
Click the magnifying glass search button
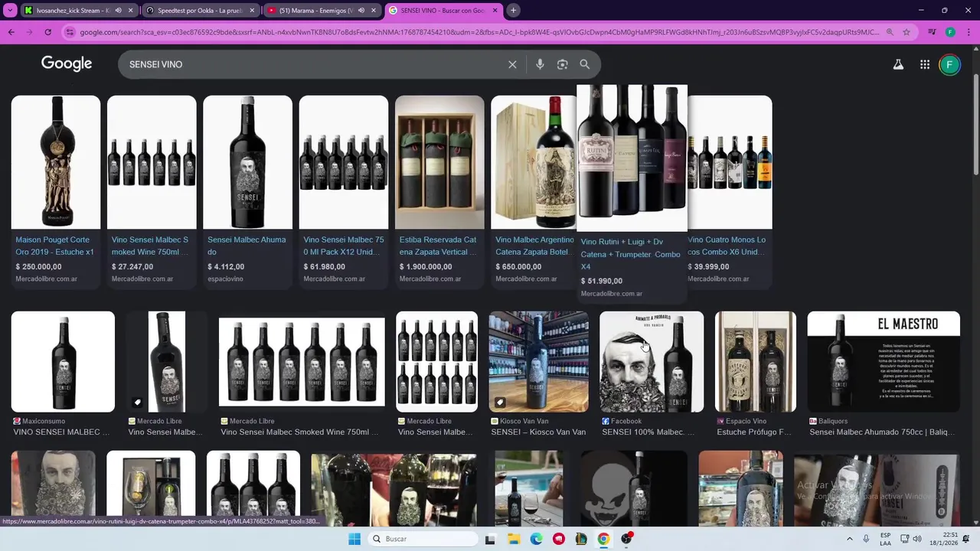(x=585, y=64)
